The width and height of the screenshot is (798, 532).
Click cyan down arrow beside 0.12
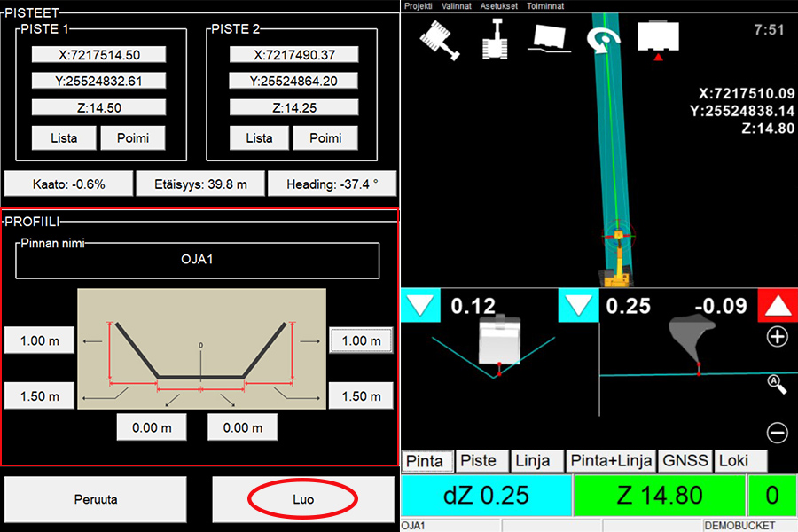[x=421, y=306]
